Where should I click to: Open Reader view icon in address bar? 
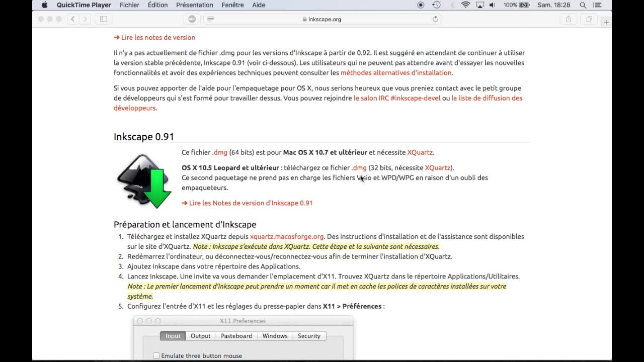pyautogui.click(x=210, y=19)
